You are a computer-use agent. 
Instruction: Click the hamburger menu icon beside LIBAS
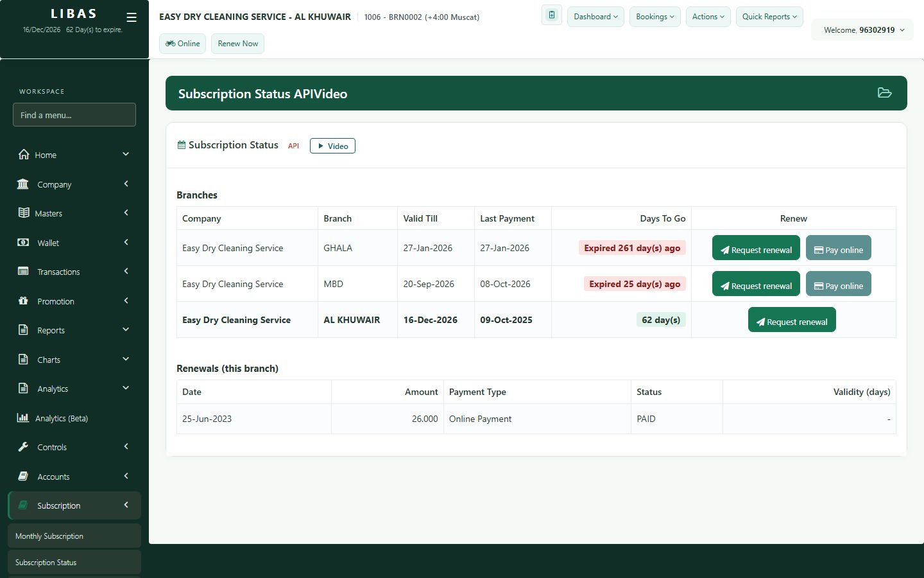coord(132,17)
